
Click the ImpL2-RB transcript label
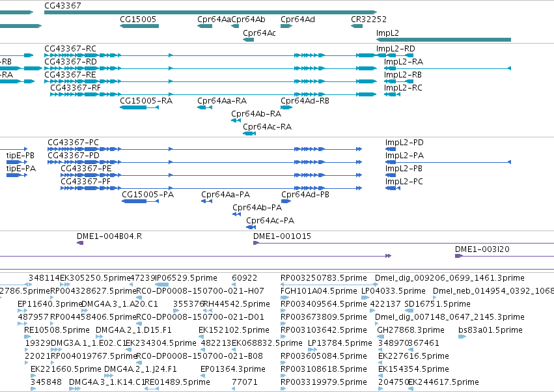(403, 75)
